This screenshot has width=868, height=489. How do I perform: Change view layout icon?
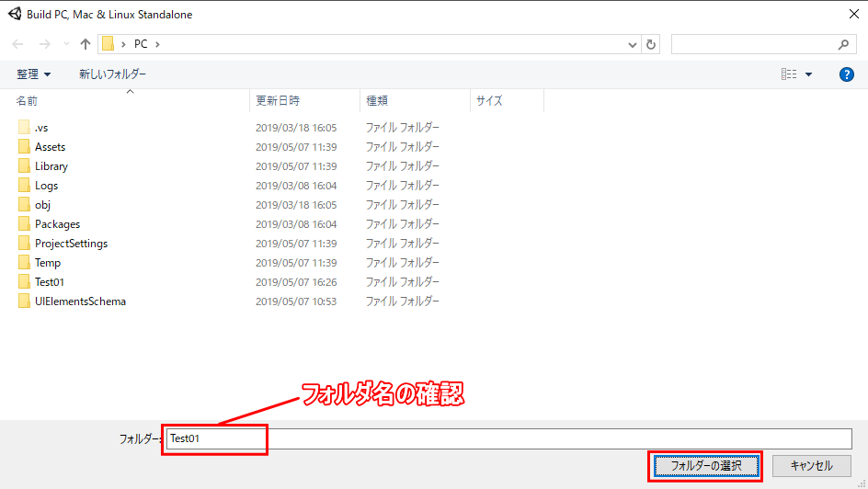point(789,74)
